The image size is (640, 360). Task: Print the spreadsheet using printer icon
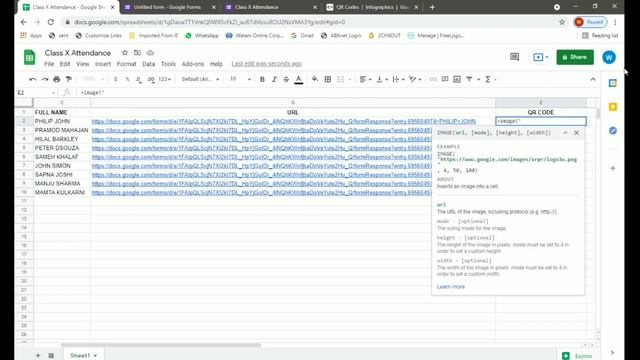57,79
